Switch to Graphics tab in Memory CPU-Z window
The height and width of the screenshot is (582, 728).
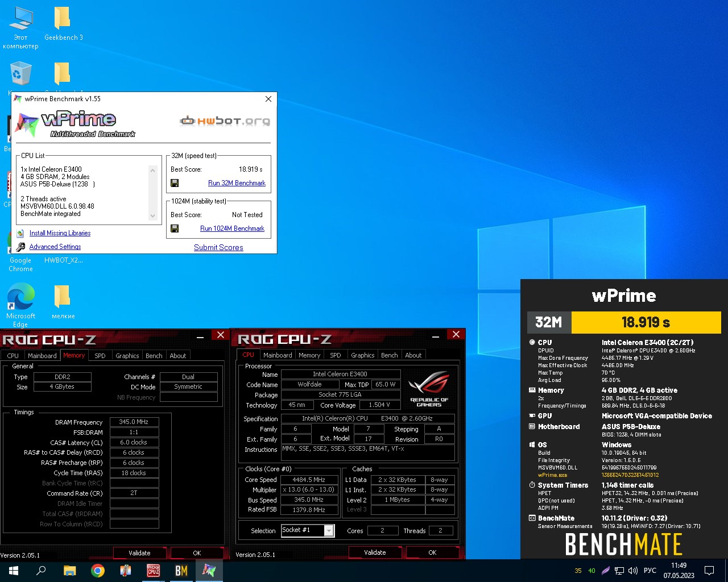pos(127,356)
